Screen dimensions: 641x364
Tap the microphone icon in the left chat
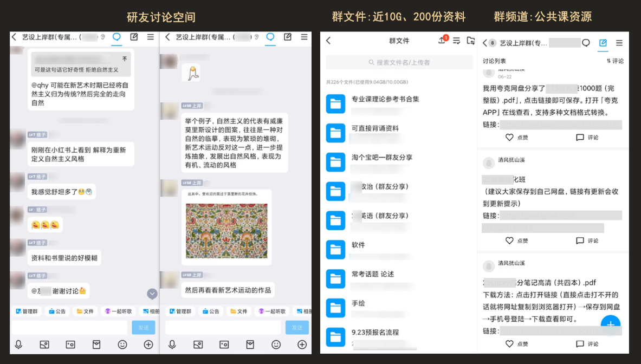coord(18,345)
